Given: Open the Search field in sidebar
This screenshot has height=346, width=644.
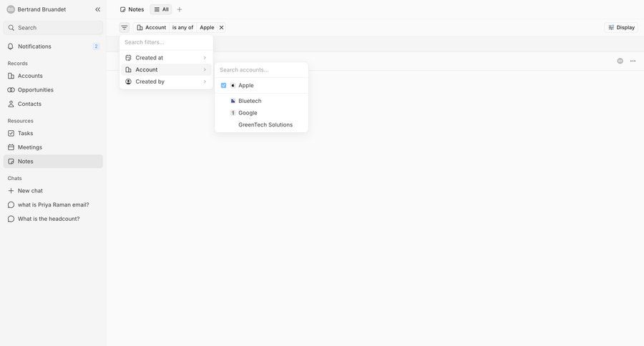Looking at the screenshot, I should pos(53,28).
